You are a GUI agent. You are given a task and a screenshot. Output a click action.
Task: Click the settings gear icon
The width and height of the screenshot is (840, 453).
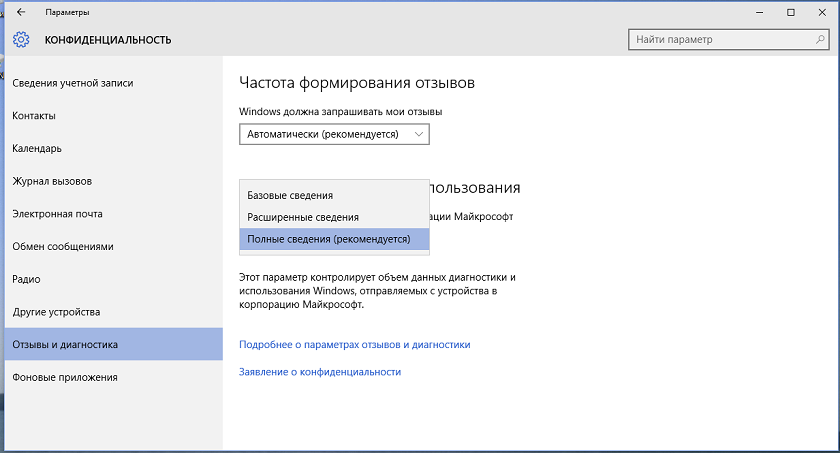point(21,40)
